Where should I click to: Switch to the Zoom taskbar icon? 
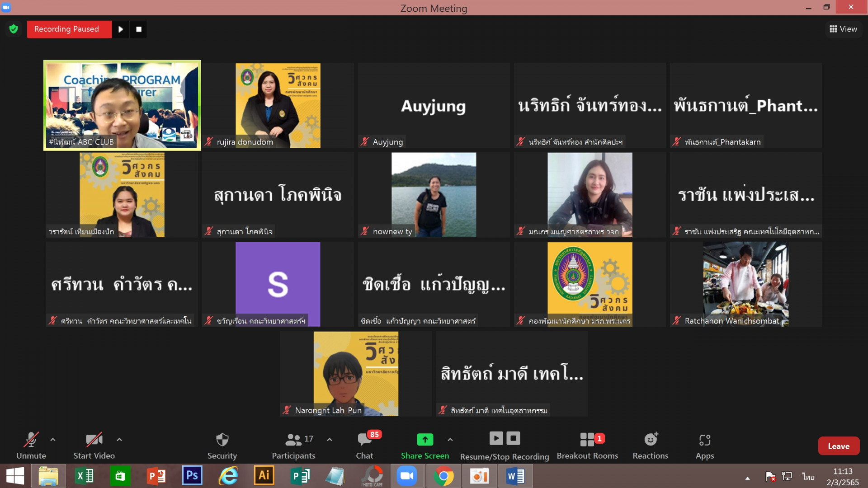[x=407, y=476]
